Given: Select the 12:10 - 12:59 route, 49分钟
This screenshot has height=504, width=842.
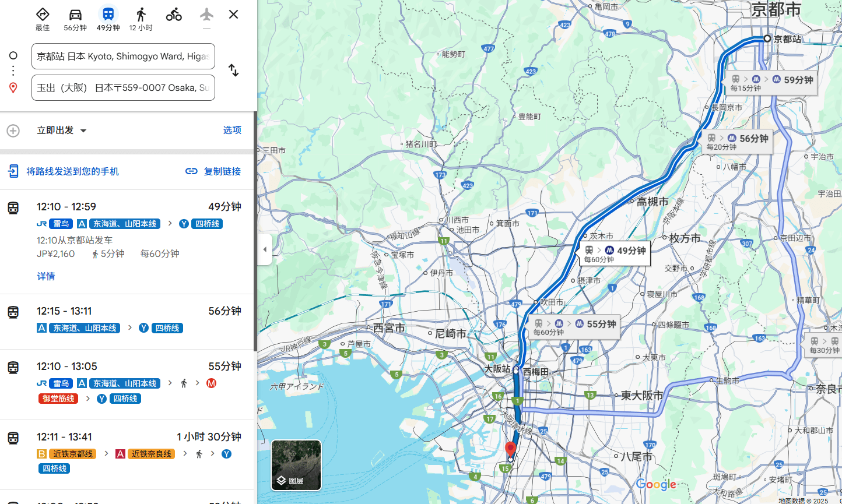Looking at the screenshot, I should coord(128,242).
